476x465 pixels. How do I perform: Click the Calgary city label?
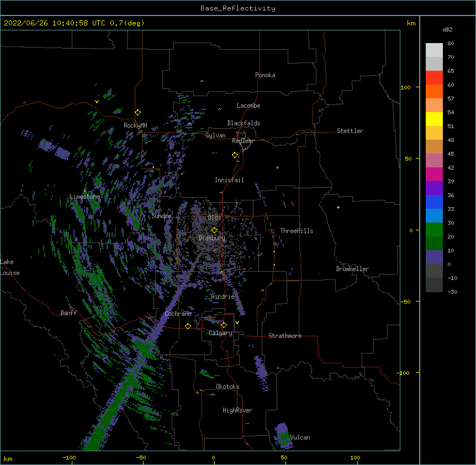221,333
